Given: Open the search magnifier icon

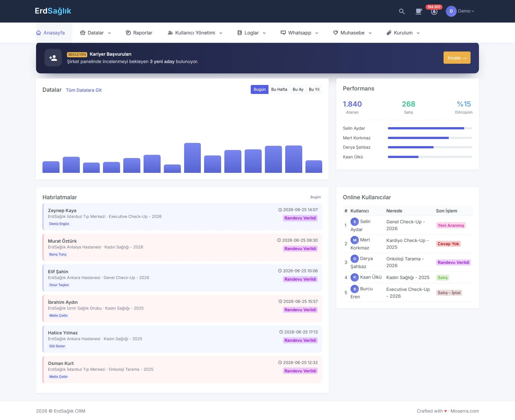Looking at the screenshot, I should (402, 11).
